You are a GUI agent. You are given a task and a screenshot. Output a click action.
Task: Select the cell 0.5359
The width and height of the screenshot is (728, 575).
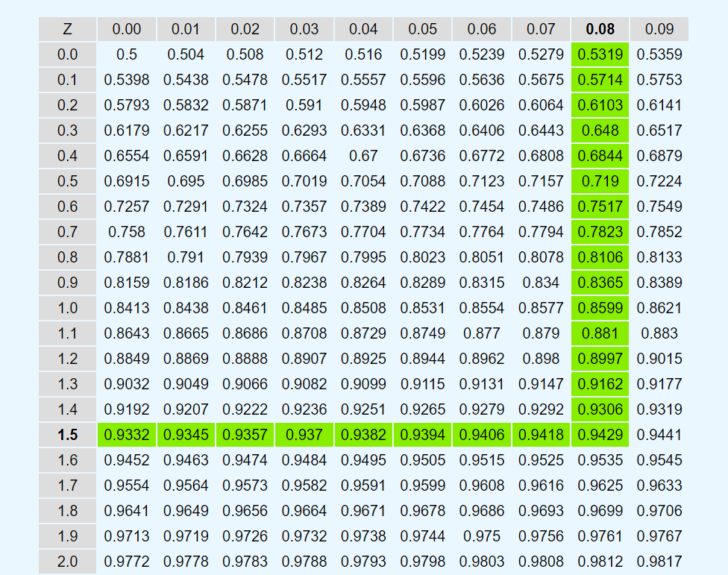[659, 54]
